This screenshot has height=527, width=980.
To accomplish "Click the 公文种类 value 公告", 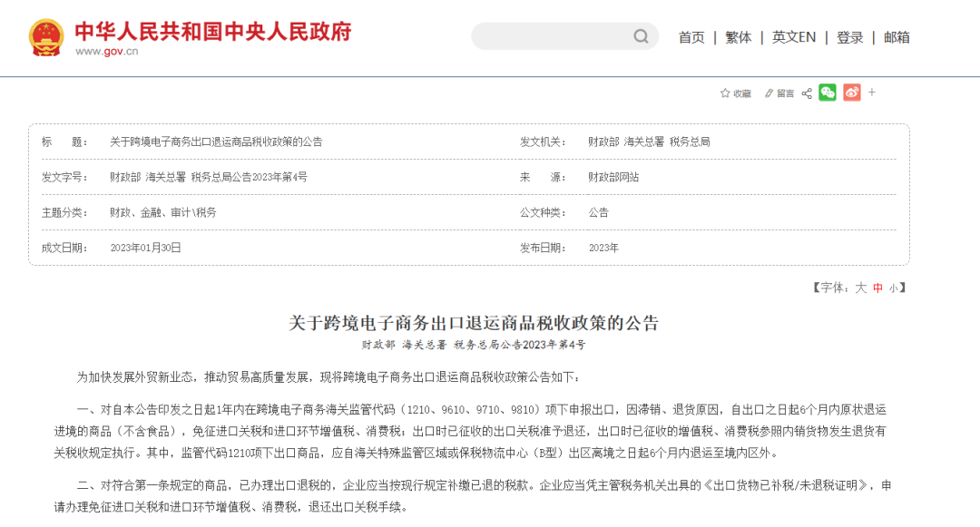I will pos(598,212).
